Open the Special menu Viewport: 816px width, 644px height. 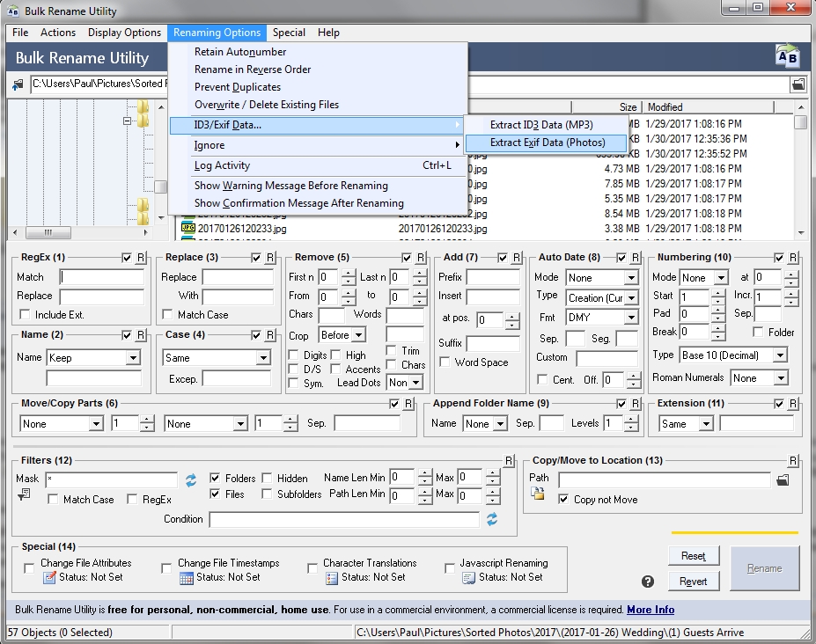pos(289,33)
